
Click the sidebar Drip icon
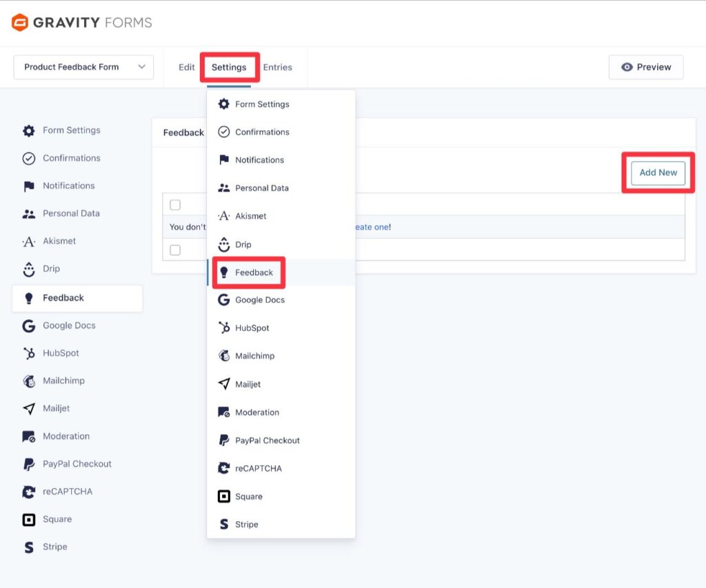click(29, 270)
